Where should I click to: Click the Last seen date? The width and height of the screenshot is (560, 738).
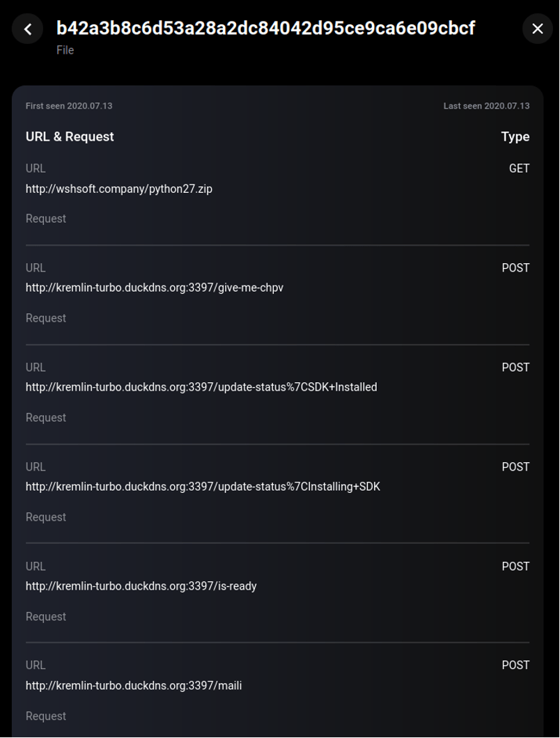(x=486, y=106)
